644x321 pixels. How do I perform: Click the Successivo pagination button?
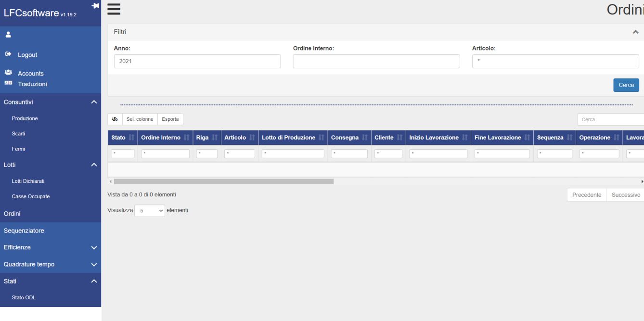(626, 195)
